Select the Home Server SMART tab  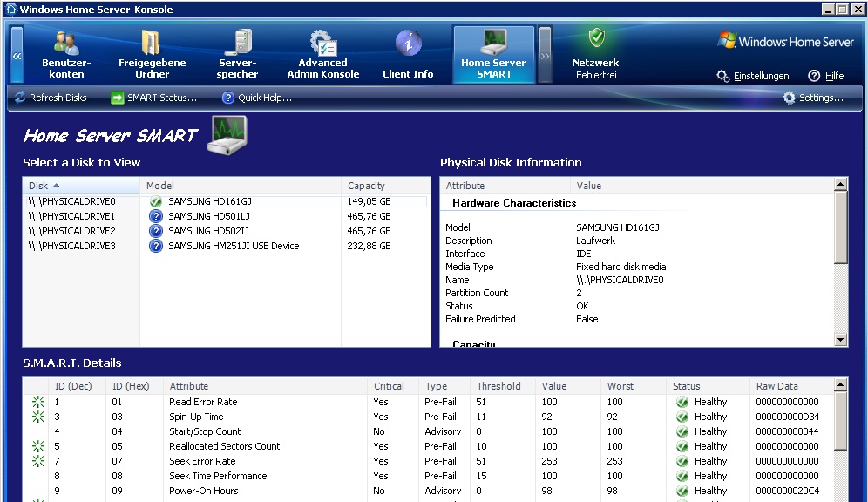pyautogui.click(x=494, y=55)
